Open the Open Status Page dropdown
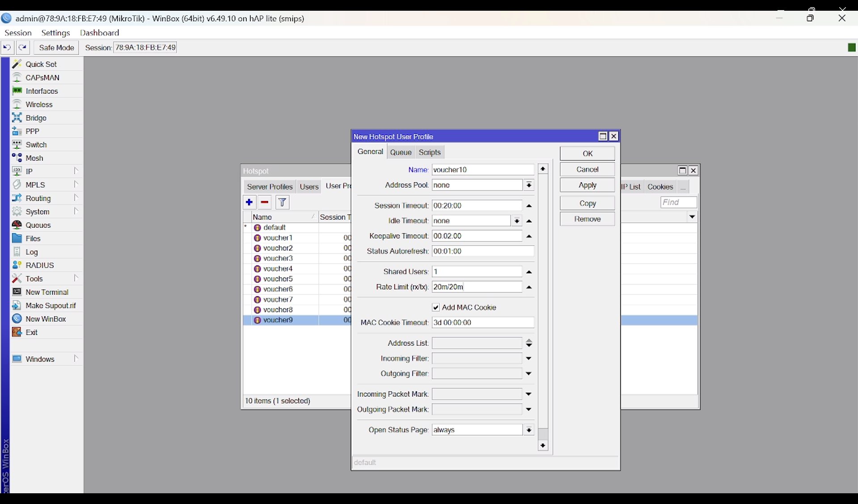The width and height of the screenshot is (858, 504). [529, 430]
